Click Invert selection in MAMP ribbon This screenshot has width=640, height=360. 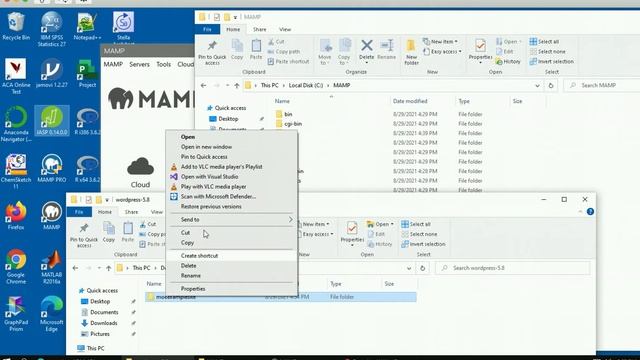pos(551,61)
